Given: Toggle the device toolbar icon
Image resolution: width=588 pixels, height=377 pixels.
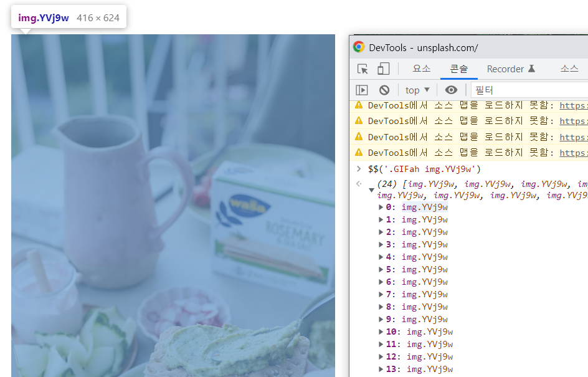Looking at the screenshot, I should click(383, 69).
